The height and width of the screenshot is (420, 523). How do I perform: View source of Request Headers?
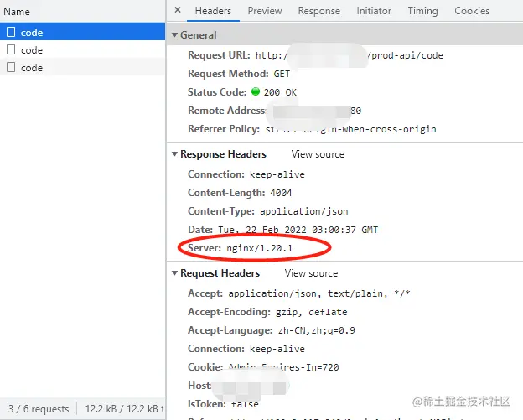tap(311, 273)
